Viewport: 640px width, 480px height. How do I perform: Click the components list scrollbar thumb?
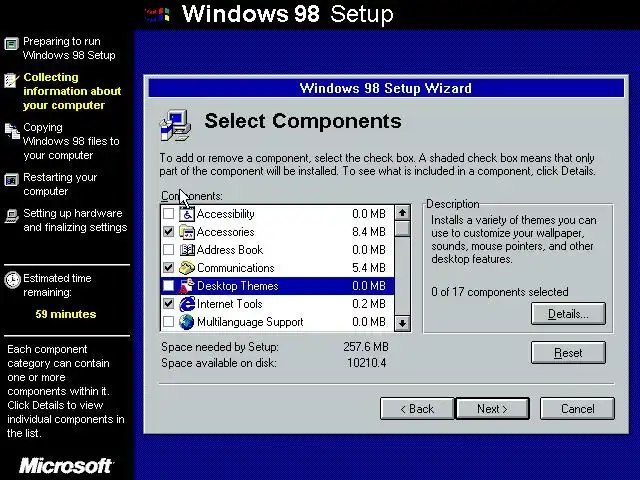tap(402, 228)
